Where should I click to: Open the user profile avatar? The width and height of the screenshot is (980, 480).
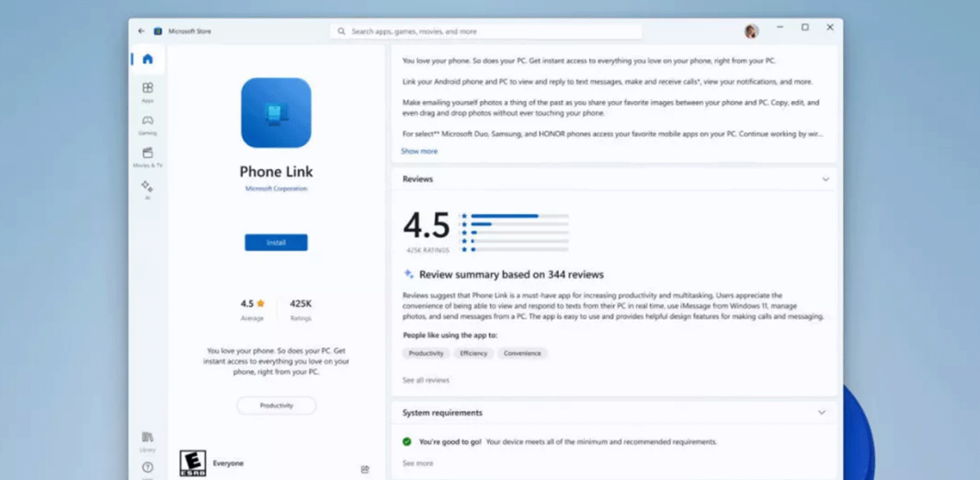click(x=751, y=30)
